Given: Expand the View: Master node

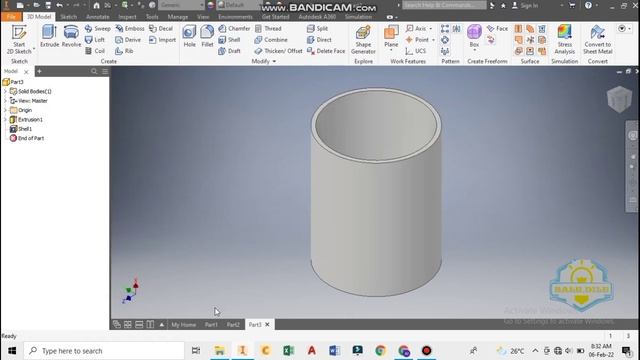Looking at the screenshot, I should pos(5,101).
